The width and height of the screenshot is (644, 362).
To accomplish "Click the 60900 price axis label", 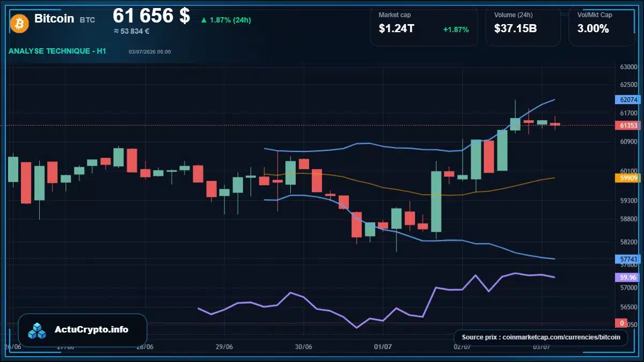I will point(628,142).
